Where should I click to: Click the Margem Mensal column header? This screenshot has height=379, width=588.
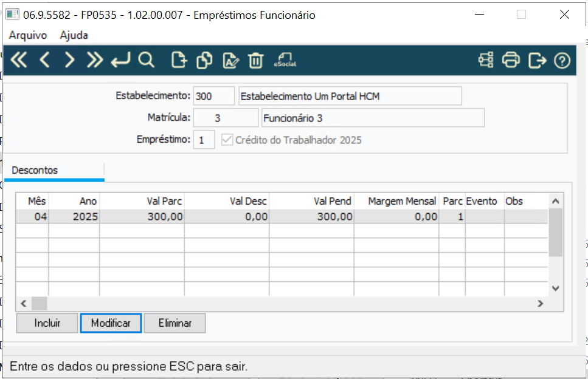click(x=396, y=201)
